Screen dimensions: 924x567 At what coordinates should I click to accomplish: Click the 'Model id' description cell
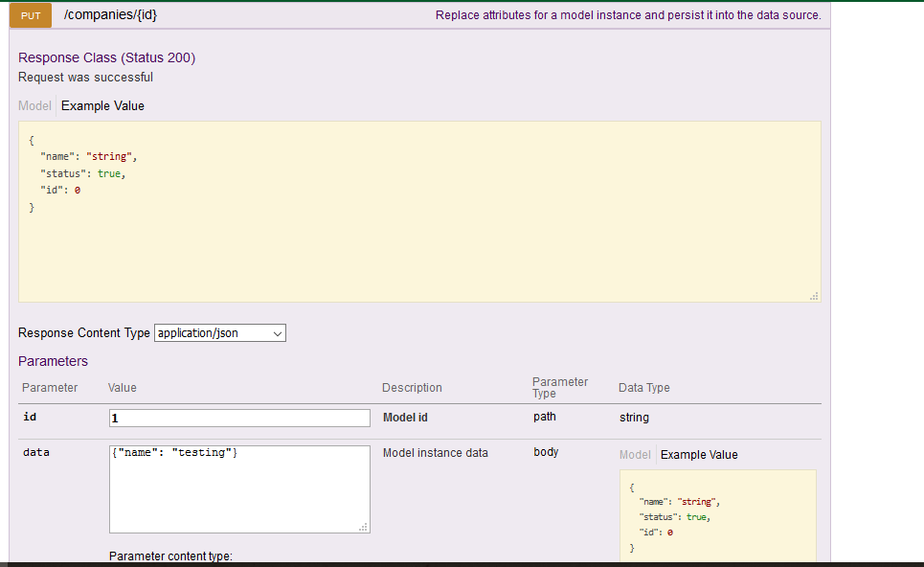[405, 418]
